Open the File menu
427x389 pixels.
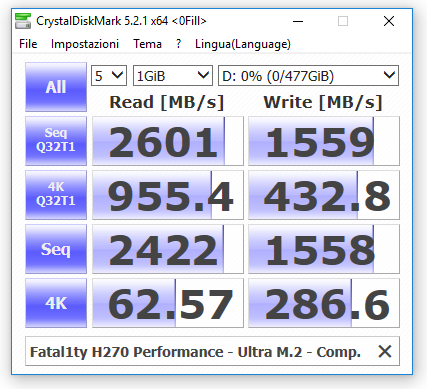pos(28,44)
